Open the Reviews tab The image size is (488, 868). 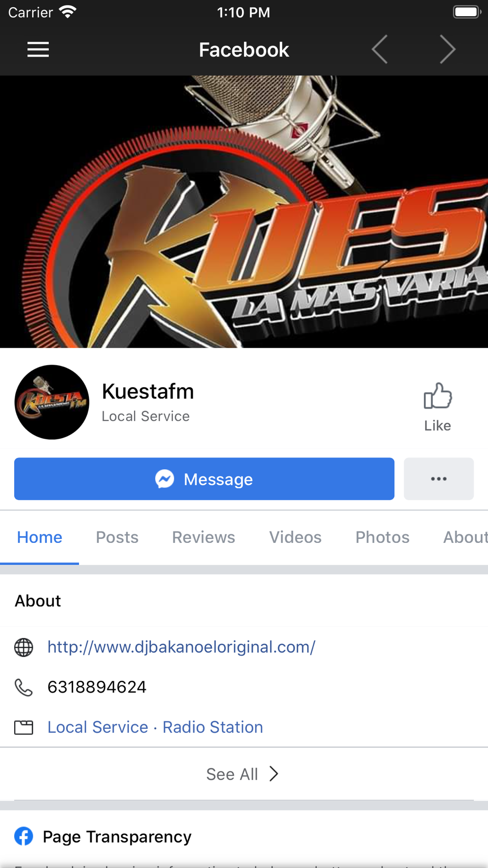203,537
